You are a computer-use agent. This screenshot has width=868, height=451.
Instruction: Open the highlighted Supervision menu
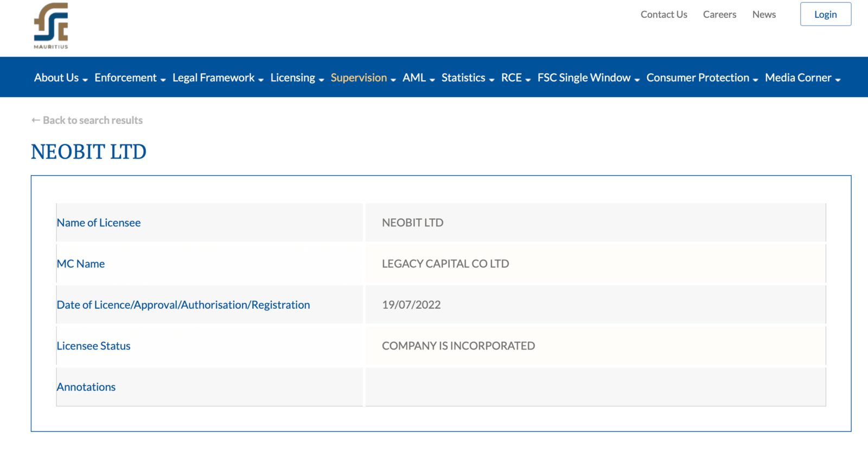pyautogui.click(x=363, y=78)
